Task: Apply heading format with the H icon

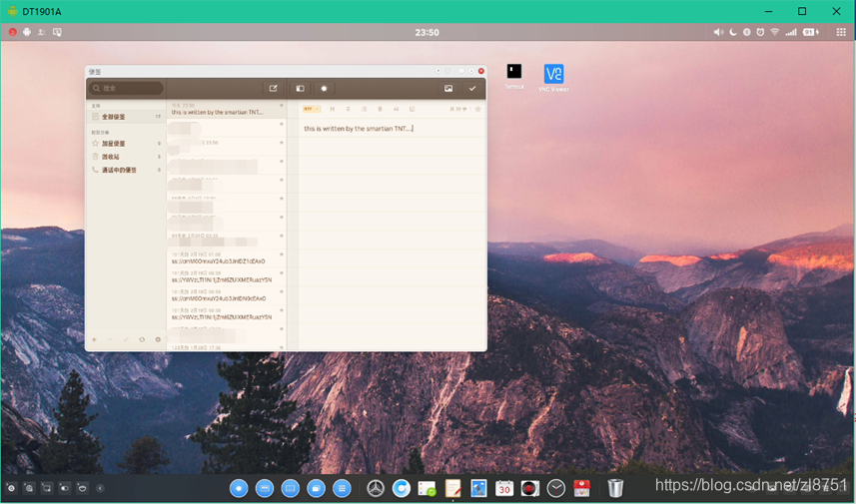Action: pos(332,109)
